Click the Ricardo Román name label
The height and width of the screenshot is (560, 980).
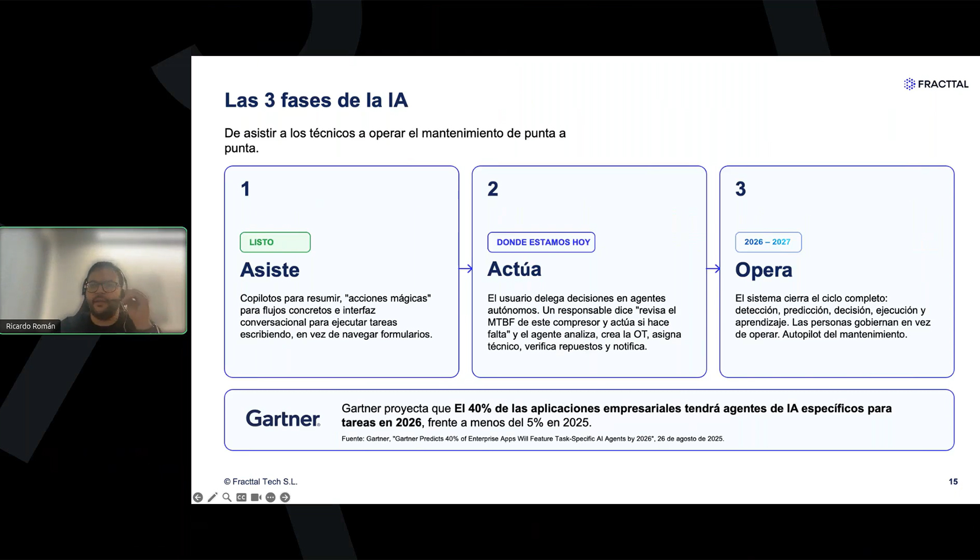click(x=31, y=326)
